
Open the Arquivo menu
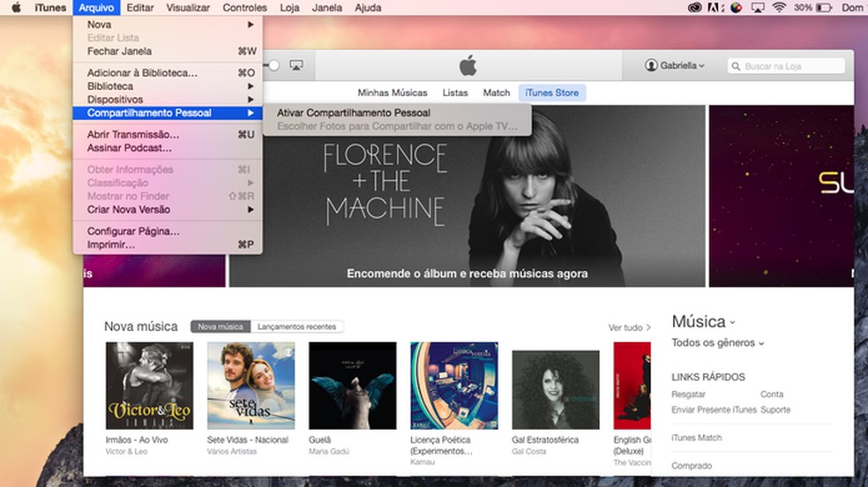[96, 7]
